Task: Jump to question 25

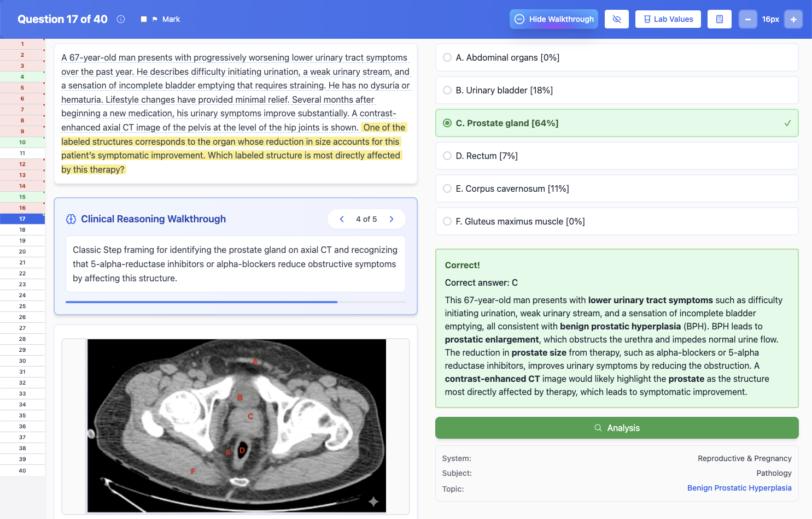Action: (x=22, y=306)
